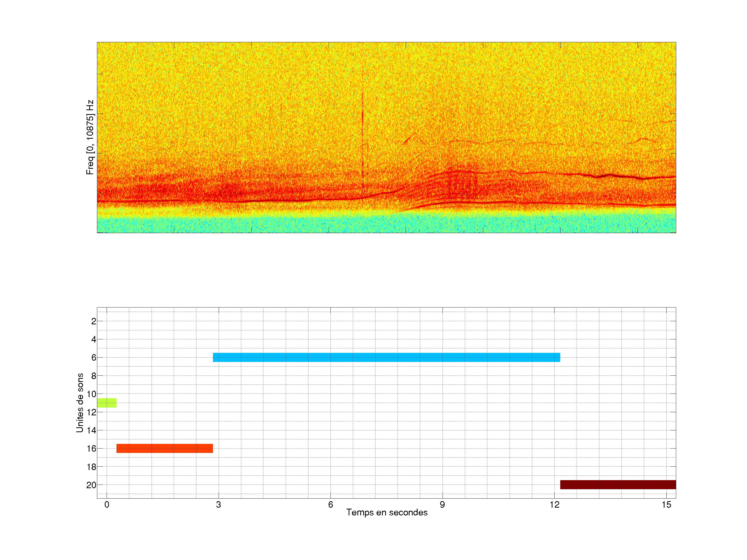Select the dark red bar at unit 20
This screenshot has width=747, height=560.
pos(618,484)
